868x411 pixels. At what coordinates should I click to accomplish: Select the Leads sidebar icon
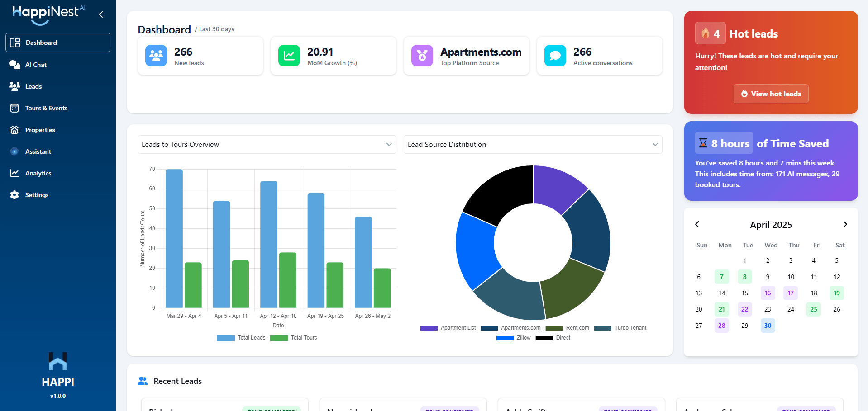pyautogui.click(x=15, y=86)
